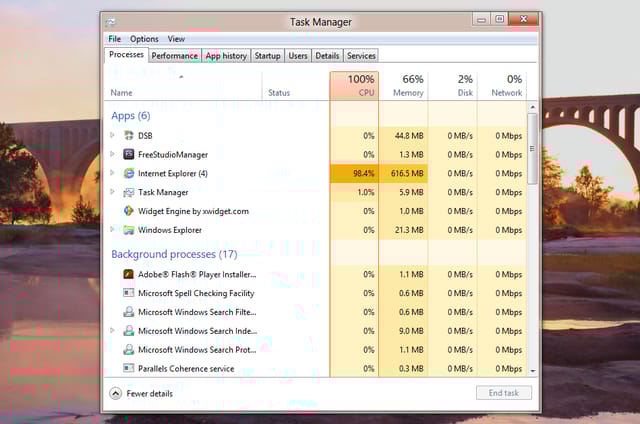This screenshot has width=640, height=424.
Task: Click the vertical scrollbar thumb
Action: point(532,149)
